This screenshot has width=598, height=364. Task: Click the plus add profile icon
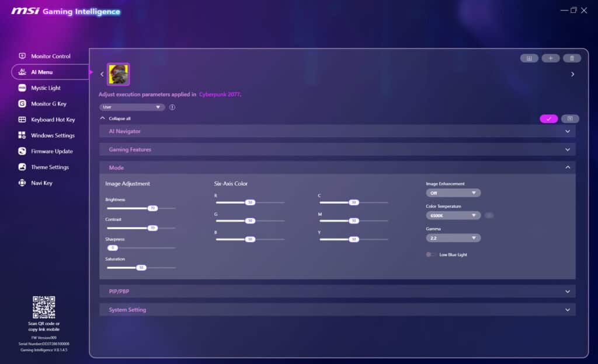tap(550, 58)
